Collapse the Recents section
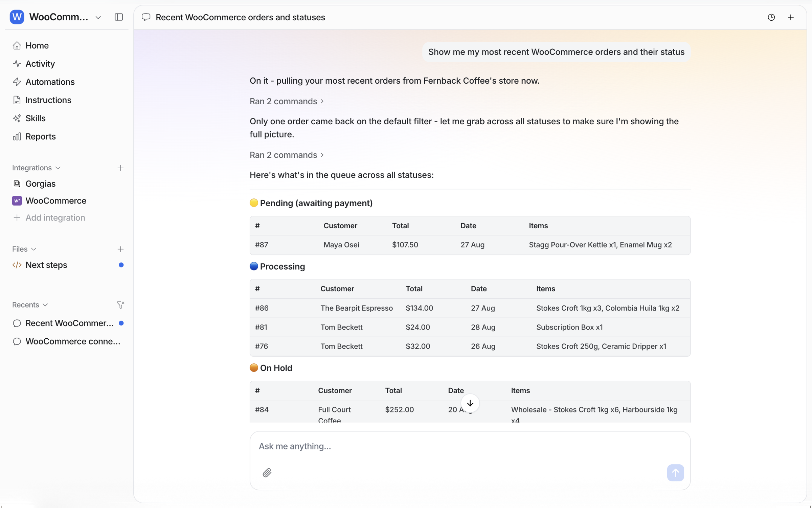 point(30,305)
